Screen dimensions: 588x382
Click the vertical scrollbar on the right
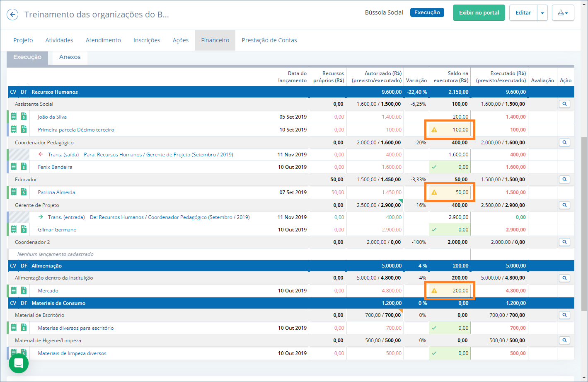click(584, 224)
